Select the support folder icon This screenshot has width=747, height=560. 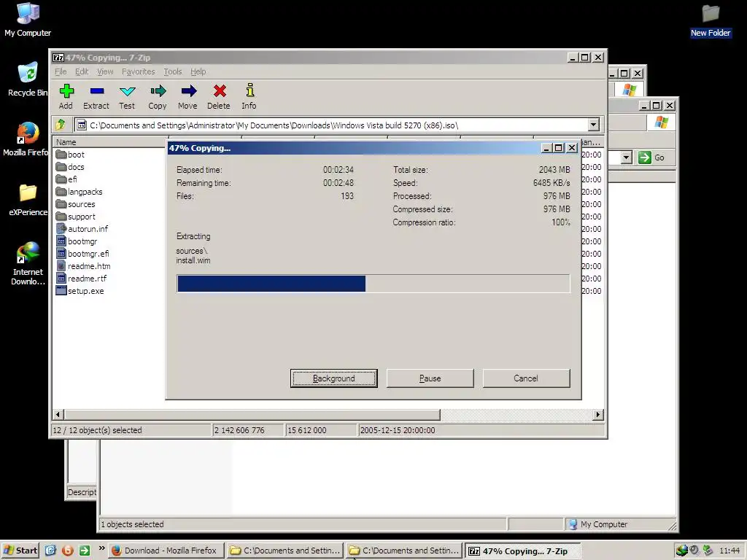click(x=61, y=216)
